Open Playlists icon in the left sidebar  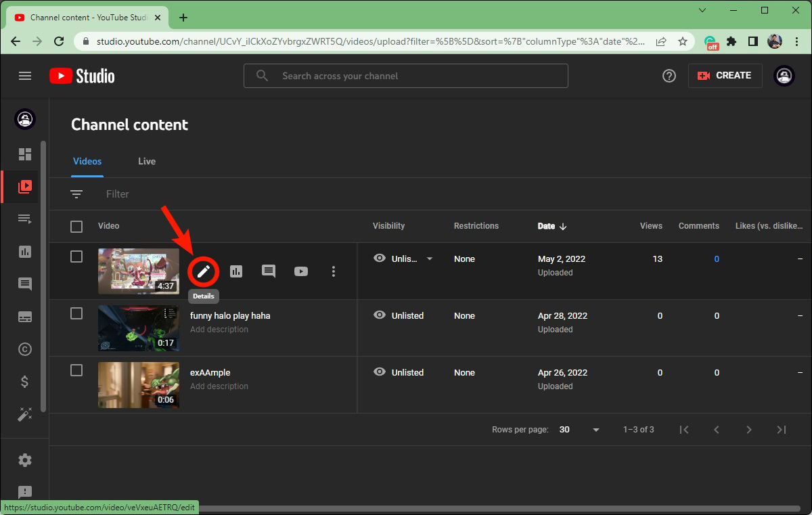tap(25, 219)
